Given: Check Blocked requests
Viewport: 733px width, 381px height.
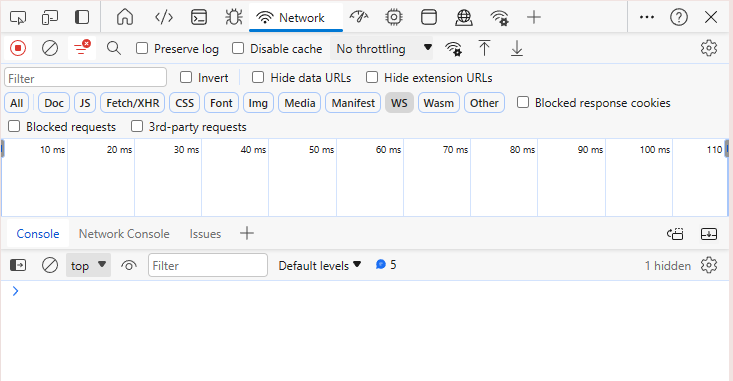Looking at the screenshot, I should (x=14, y=126).
